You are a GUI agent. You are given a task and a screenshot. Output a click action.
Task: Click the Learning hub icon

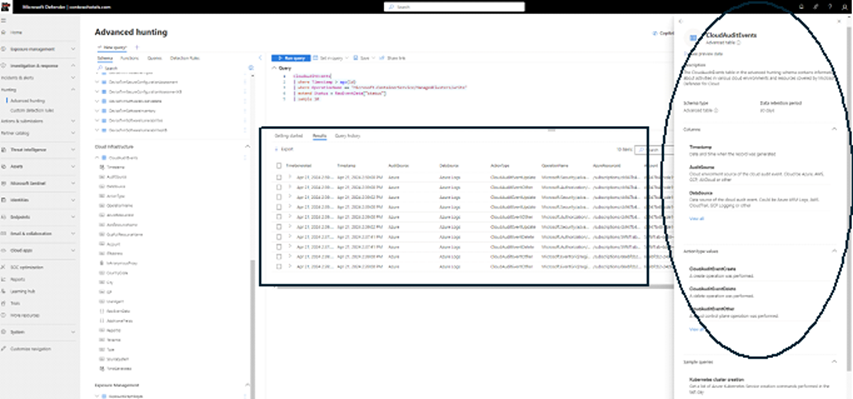pyautogui.click(x=4, y=291)
